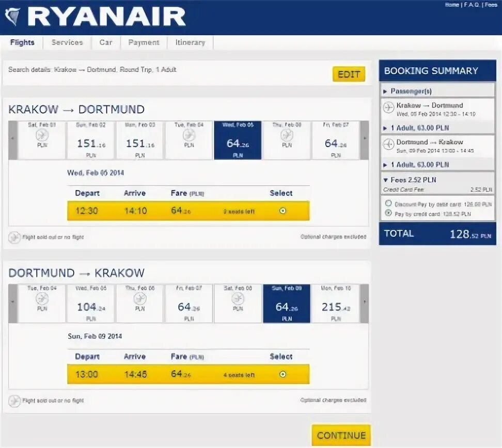
Task: Show earlier Dortmund → Krakow dates arrow
Action: [13, 303]
